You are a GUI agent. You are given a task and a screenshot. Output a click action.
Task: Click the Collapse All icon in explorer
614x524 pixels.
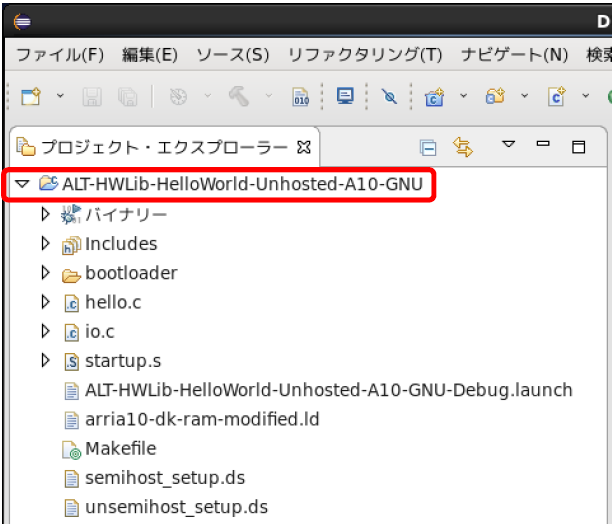pyautogui.click(x=428, y=148)
